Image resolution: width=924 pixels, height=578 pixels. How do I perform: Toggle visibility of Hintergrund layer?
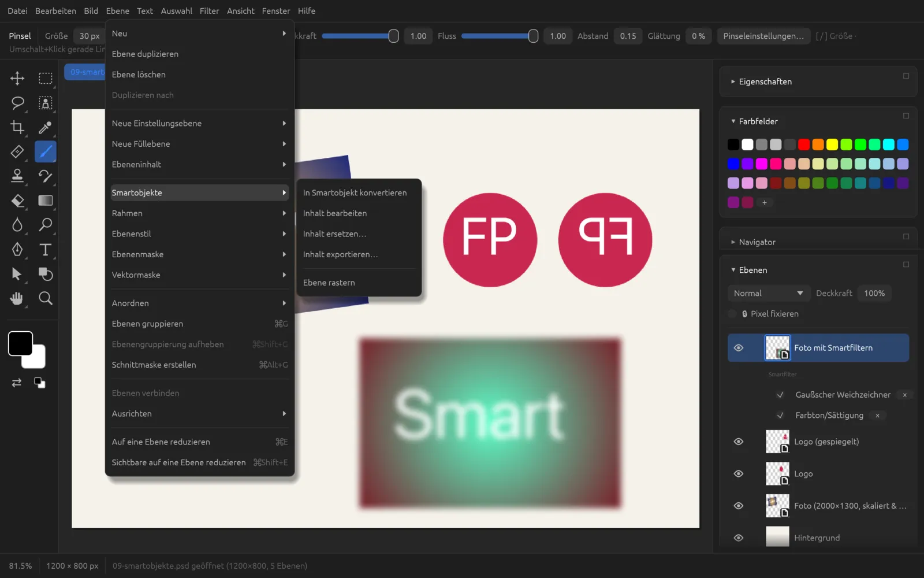click(738, 538)
